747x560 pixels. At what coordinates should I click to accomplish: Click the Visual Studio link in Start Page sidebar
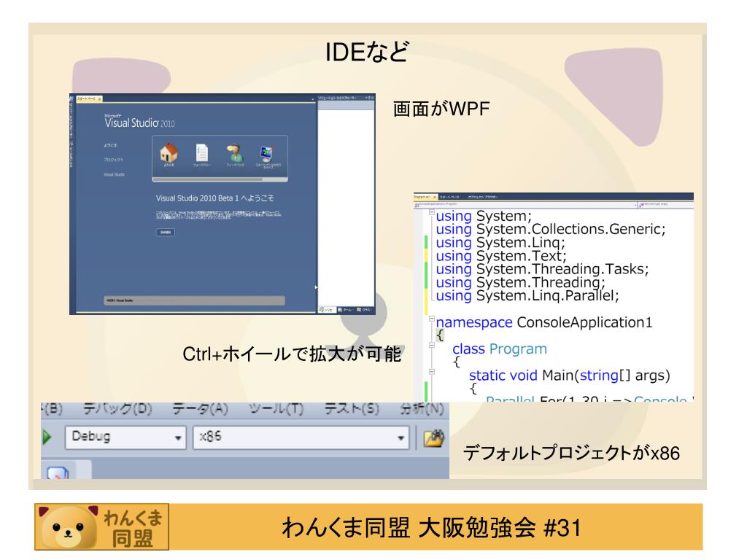pyautogui.click(x=115, y=175)
